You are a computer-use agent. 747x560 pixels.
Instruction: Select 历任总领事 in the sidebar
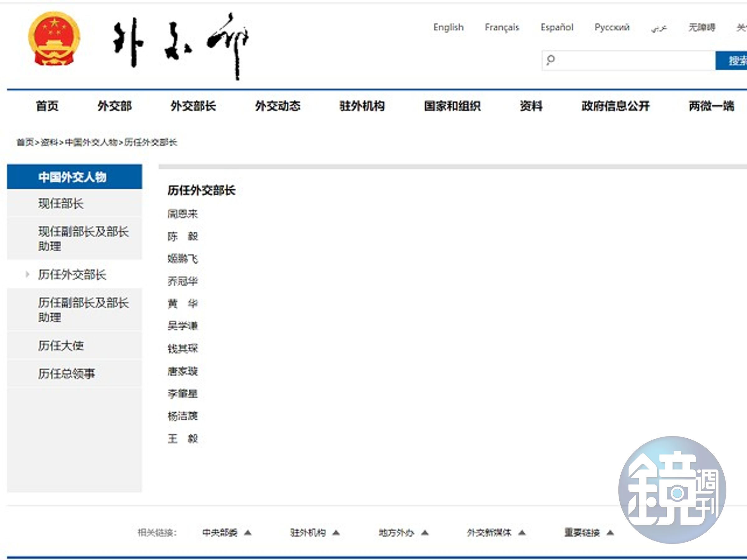75,373
